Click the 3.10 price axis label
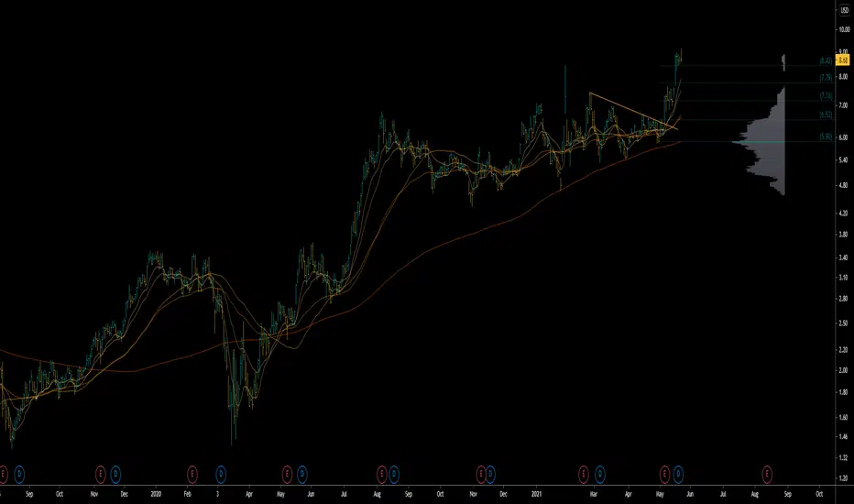This screenshot has width=854, height=504. (x=843, y=278)
